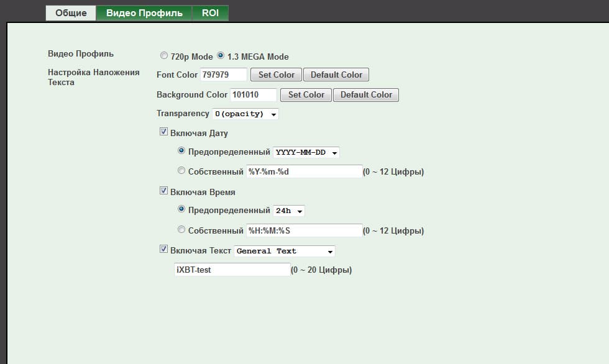Click Default Color for Background Color
The width and height of the screenshot is (609, 364).
[366, 94]
